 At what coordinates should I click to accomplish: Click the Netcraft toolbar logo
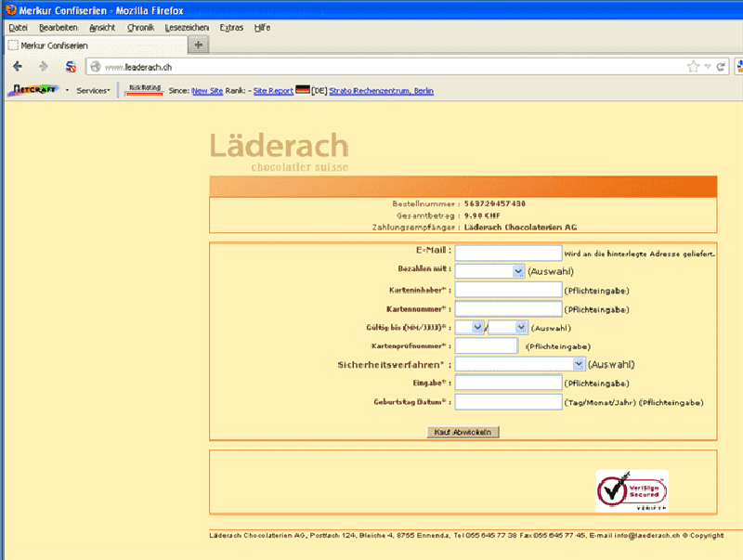(x=33, y=89)
